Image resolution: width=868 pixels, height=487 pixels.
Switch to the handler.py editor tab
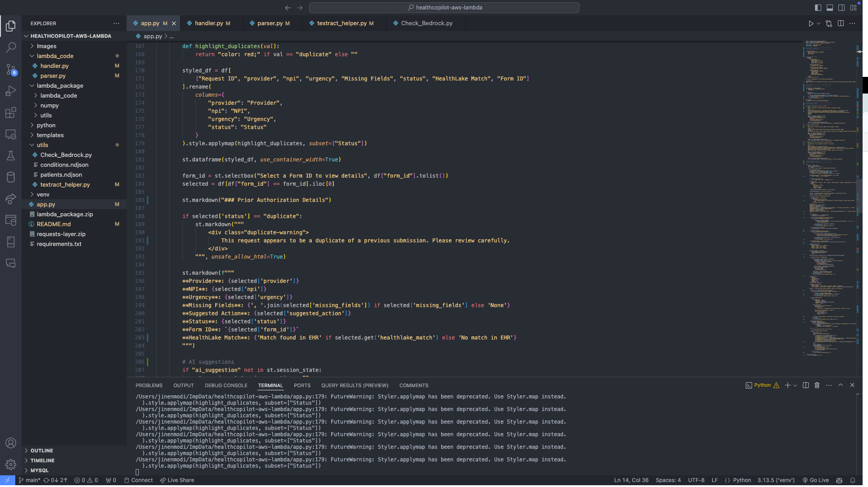209,23
